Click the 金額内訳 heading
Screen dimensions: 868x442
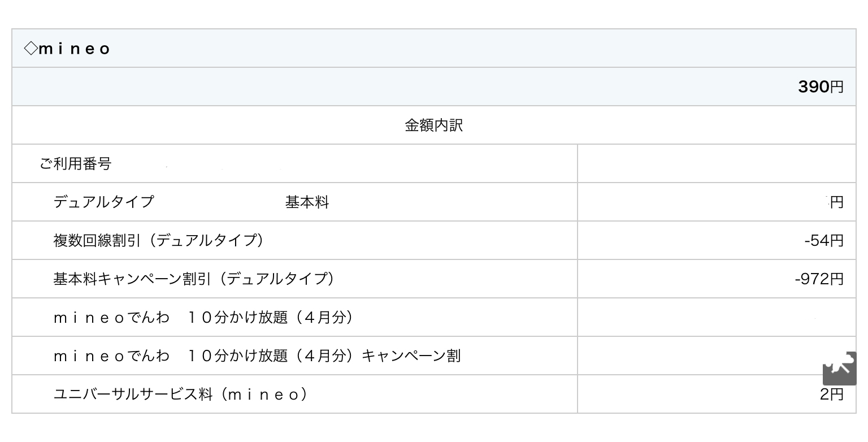[x=433, y=125]
